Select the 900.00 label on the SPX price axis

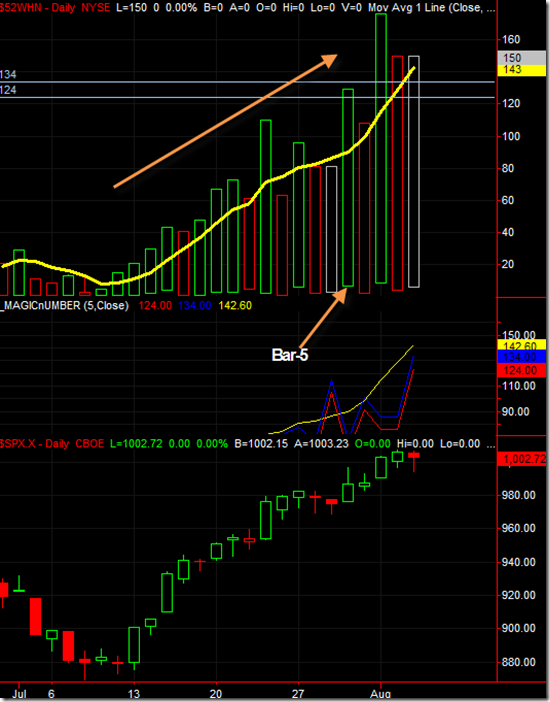pos(519,628)
